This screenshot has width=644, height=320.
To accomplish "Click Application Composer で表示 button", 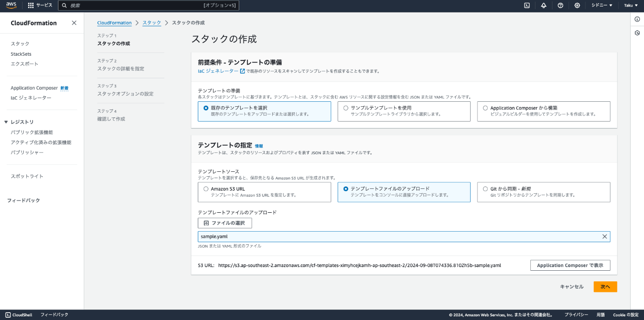I will (570, 265).
